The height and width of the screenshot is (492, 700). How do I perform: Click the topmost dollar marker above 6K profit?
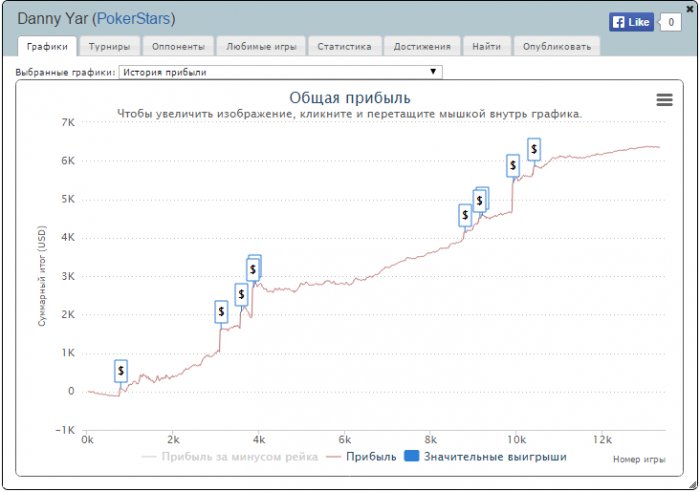(x=534, y=149)
